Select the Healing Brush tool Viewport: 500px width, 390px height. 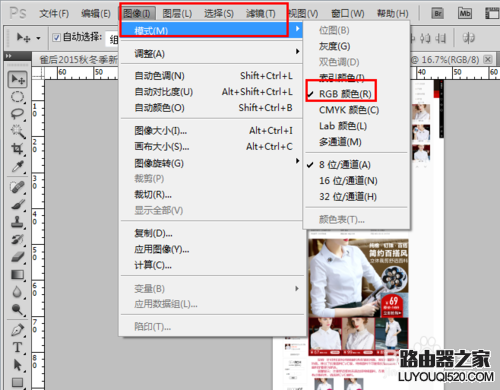[x=17, y=187]
